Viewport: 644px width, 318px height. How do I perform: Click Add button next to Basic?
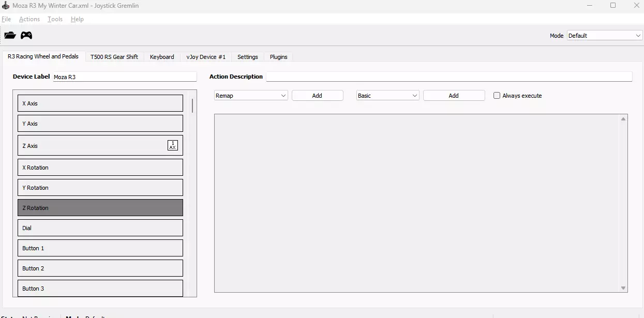point(454,96)
